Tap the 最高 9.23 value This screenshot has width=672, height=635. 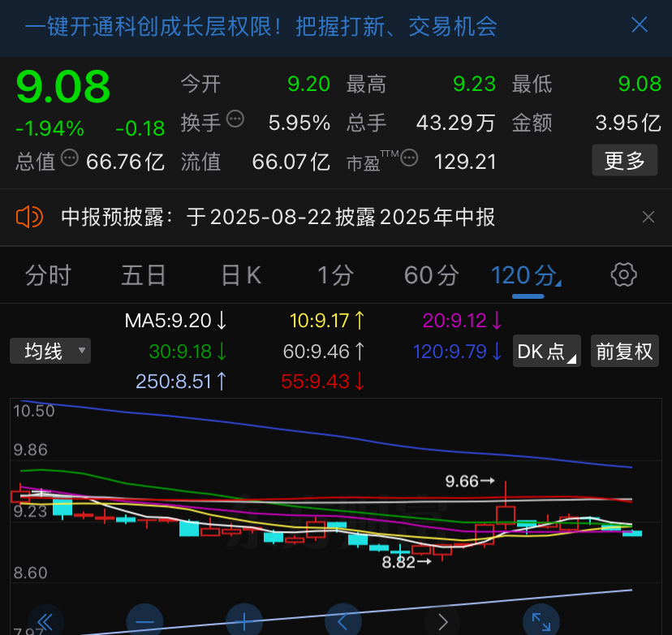pos(475,84)
